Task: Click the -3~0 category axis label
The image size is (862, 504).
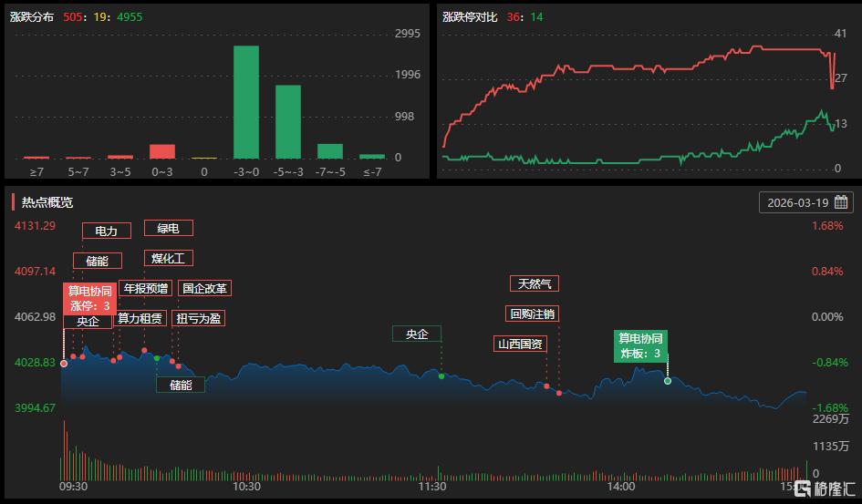Action: (x=246, y=172)
